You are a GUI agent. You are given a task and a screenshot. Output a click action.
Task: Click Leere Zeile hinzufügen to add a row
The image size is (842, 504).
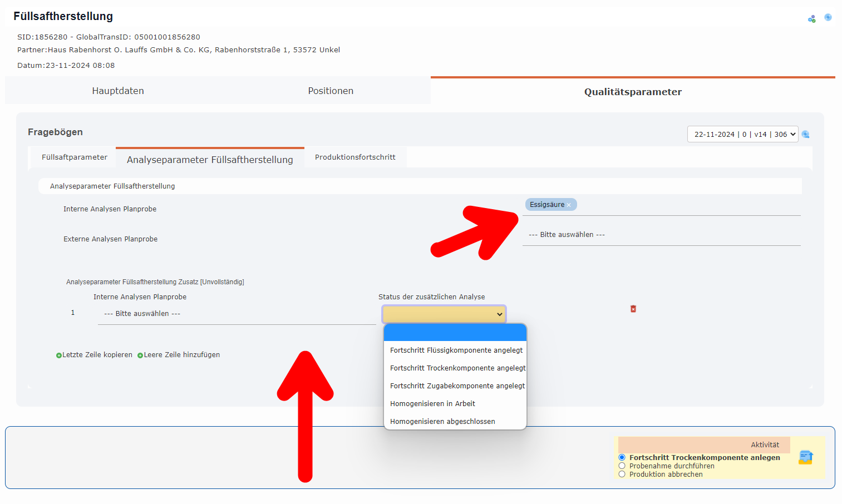coord(182,354)
